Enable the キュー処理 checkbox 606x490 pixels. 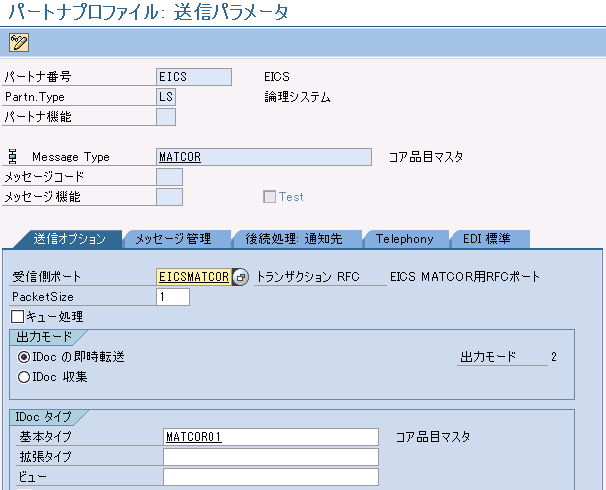coord(17,316)
